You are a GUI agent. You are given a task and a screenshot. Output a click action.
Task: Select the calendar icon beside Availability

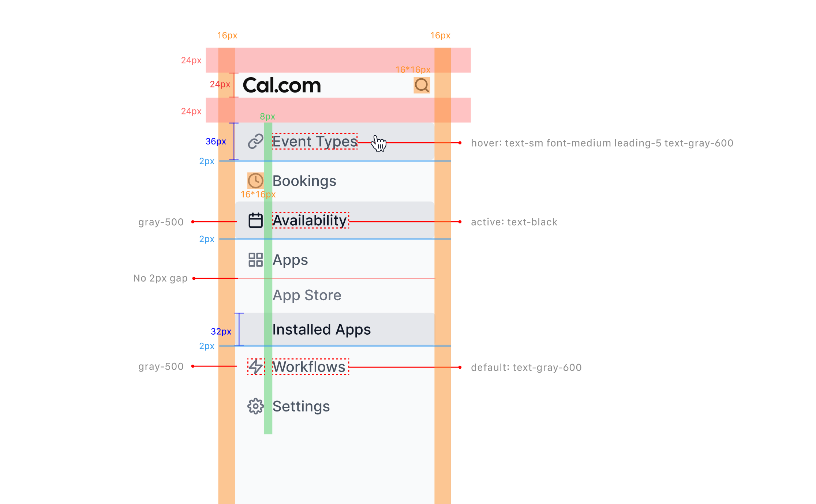[255, 220]
